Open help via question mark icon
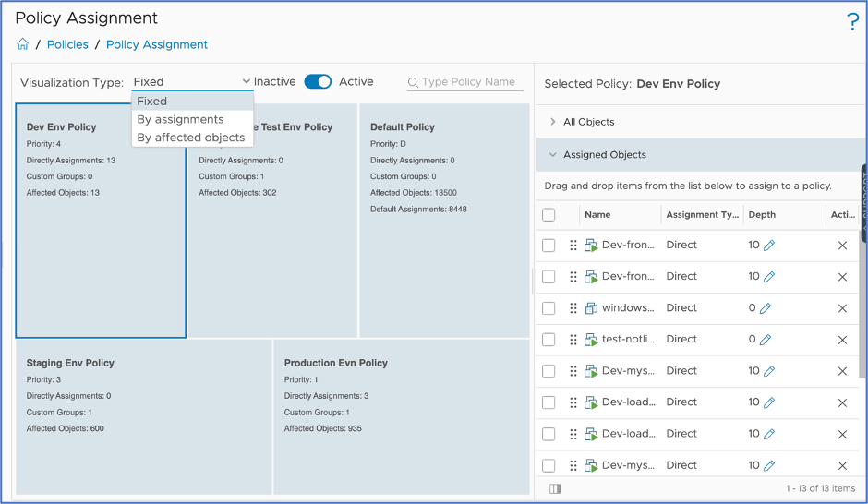This screenshot has width=868, height=504. [852, 23]
